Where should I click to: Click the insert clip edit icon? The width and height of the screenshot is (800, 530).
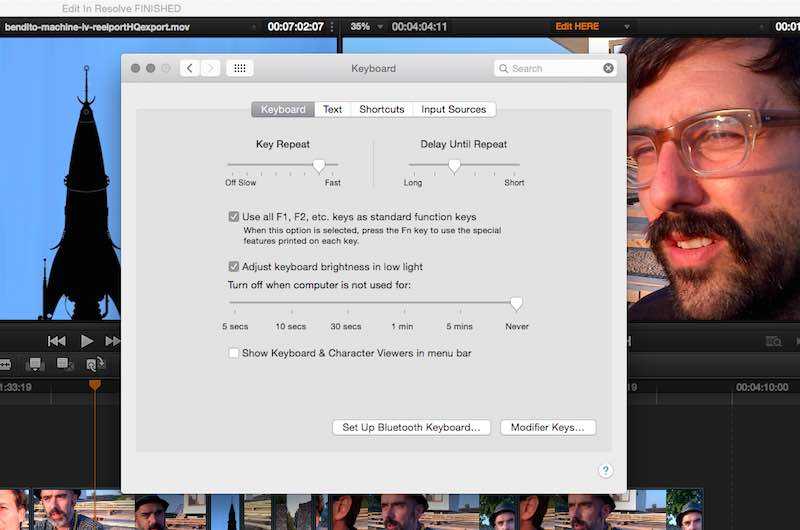(x=35, y=364)
